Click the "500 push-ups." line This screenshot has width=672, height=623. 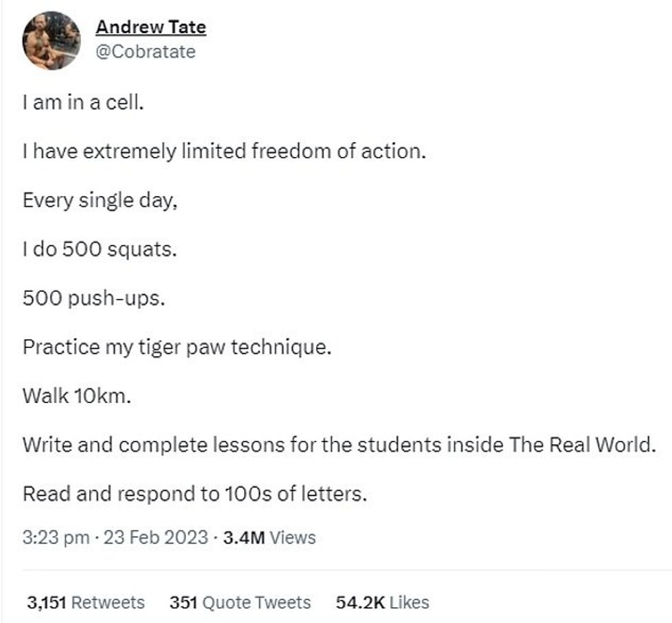tap(93, 299)
